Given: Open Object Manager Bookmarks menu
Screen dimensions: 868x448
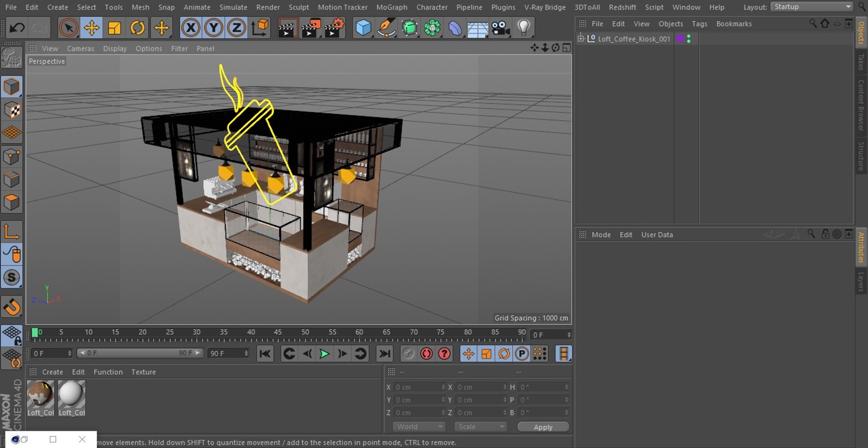Looking at the screenshot, I should (734, 24).
